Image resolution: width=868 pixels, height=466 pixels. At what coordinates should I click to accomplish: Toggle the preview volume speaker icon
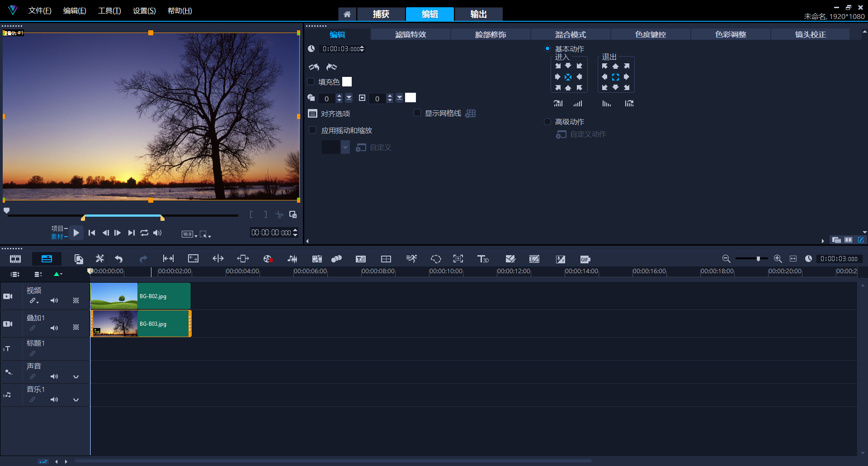click(157, 233)
